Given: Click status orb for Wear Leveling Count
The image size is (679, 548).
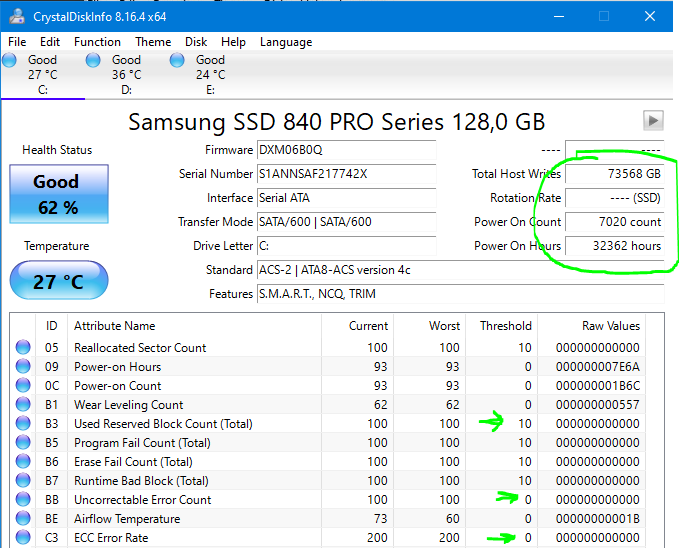Looking at the screenshot, I should click(x=23, y=405).
